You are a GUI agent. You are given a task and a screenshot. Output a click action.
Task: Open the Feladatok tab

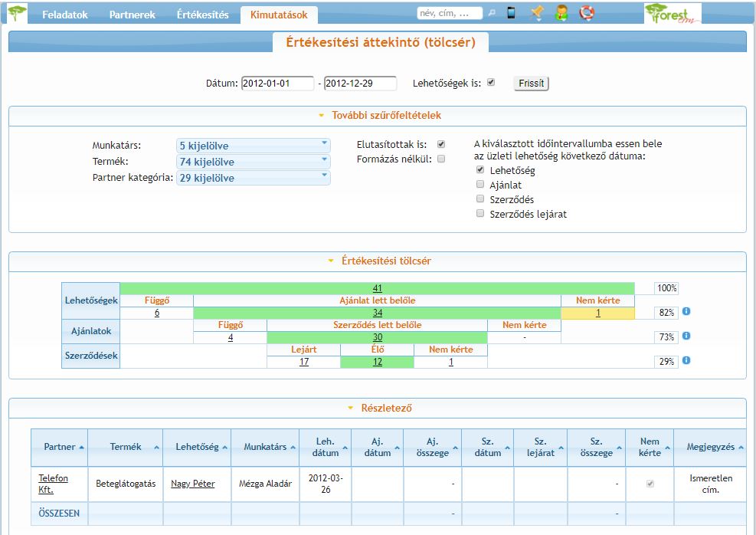65,15
